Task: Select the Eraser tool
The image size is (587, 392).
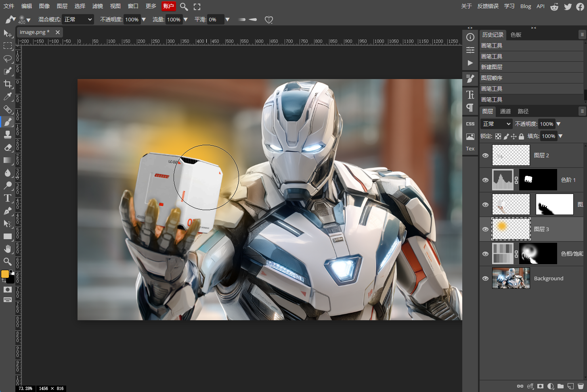Action: pos(8,148)
